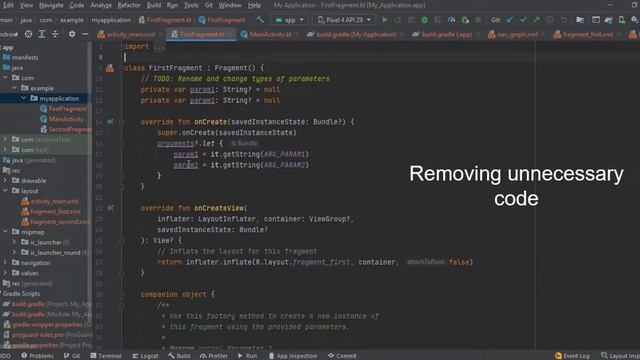
Task: Hide Project panel with minus icon
Action: point(85,34)
